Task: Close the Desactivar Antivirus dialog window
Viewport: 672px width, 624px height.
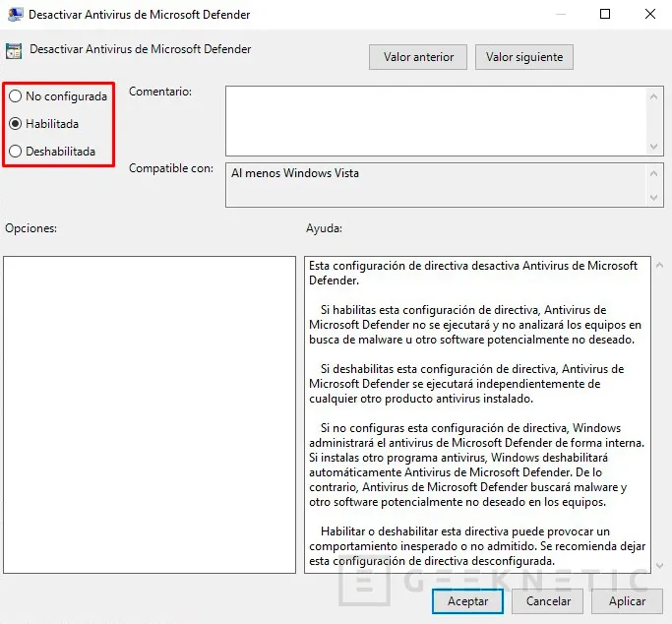Action: 650,14
